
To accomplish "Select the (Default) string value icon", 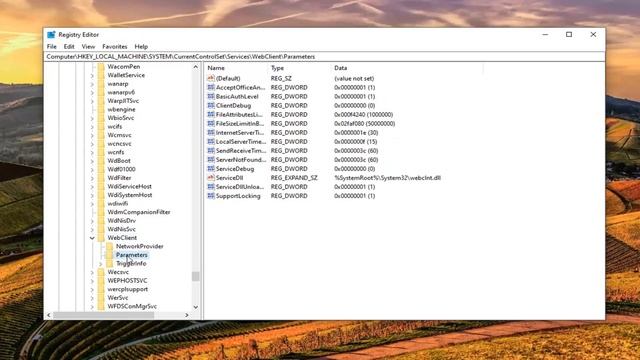I will pyautogui.click(x=211, y=78).
